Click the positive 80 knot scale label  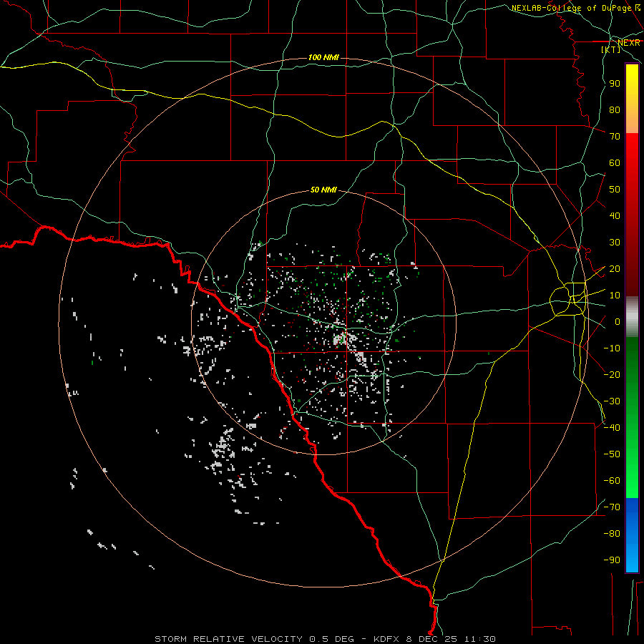pyautogui.click(x=615, y=109)
